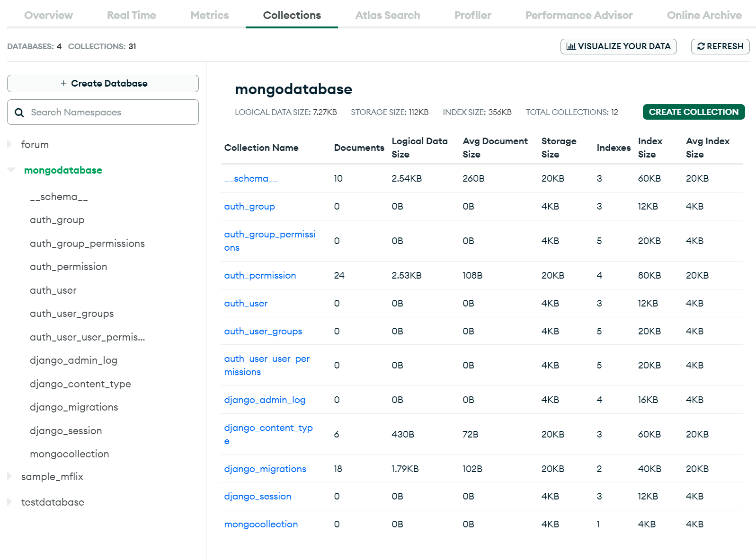Open the Profiler tab
The width and height of the screenshot is (756, 560).
click(472, 15)
